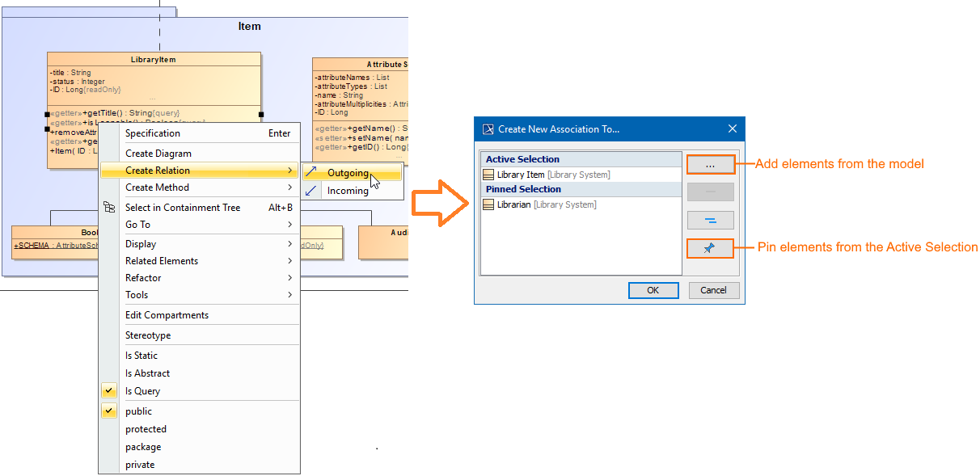Select Outgoing relation in submenu
The width and height of the screenshot is (980, 476).
tap(353, 173)
